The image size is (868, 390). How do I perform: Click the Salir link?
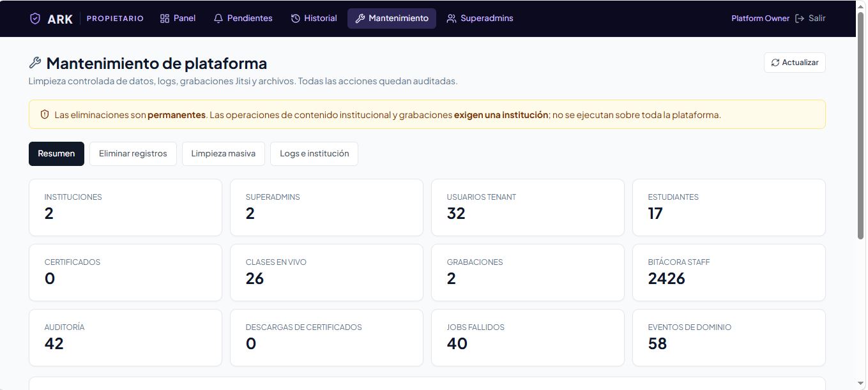pos(811,19)
